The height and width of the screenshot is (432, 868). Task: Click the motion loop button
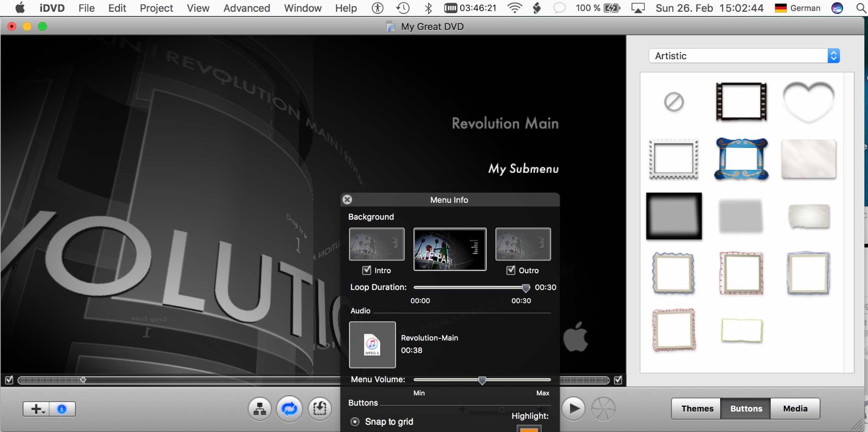tap(289, 409)
